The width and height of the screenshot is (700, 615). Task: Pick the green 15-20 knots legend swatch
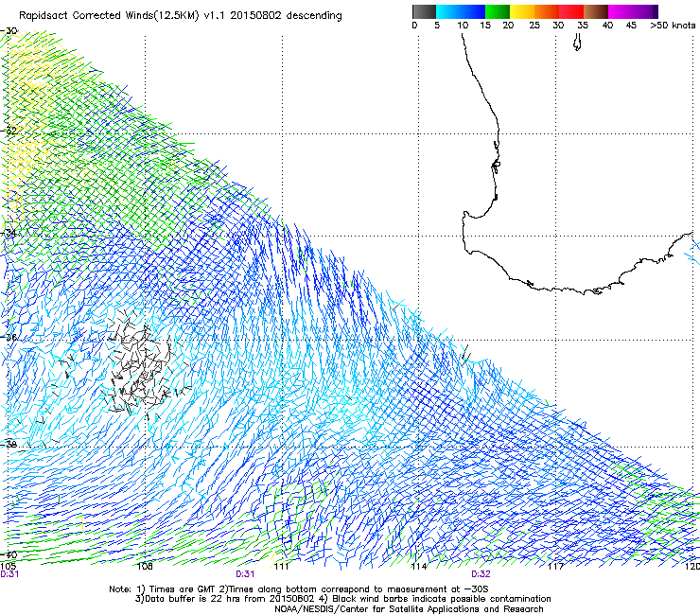(x=498, y=11)
